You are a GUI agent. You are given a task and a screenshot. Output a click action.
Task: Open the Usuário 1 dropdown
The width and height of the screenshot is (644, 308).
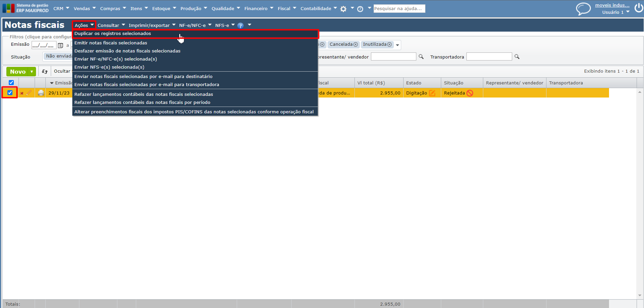pos(616,12)
